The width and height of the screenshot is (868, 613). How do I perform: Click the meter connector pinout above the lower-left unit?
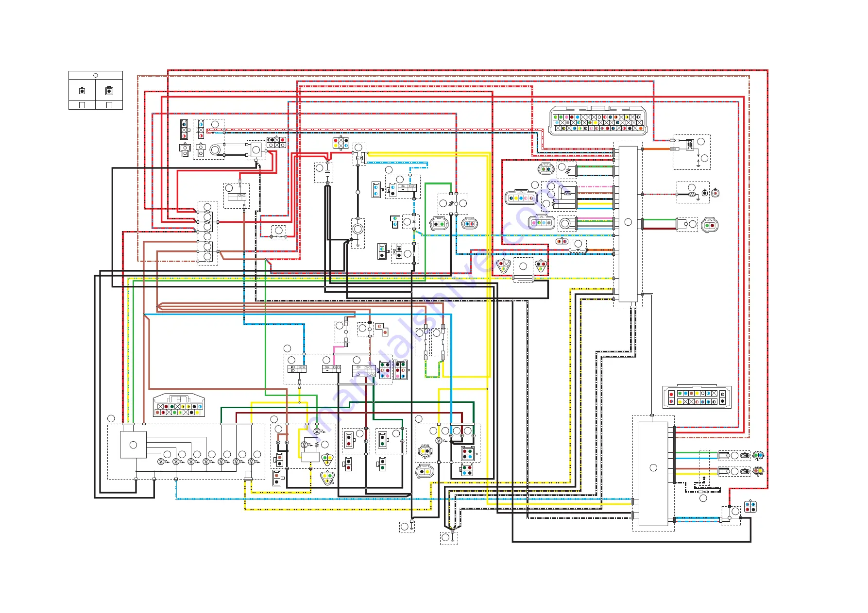click(x=179, y=405)
